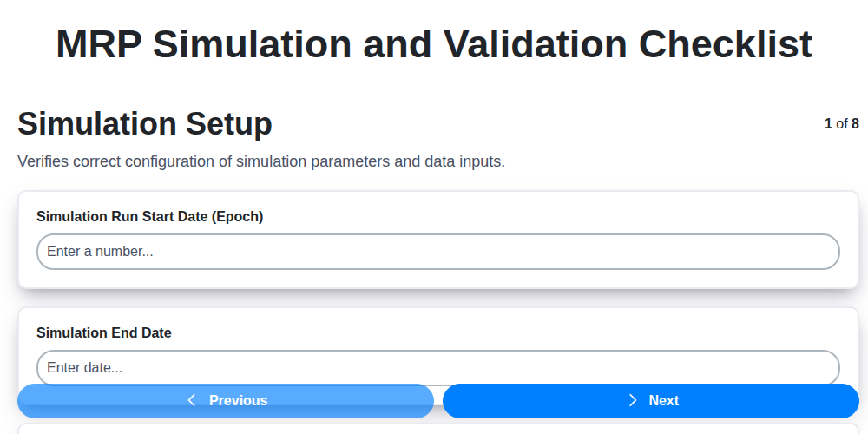The width and height of the screenshot is (868, 434).
Task: Click the "Enter date..." placeholder text
Action: click(84, 367)
